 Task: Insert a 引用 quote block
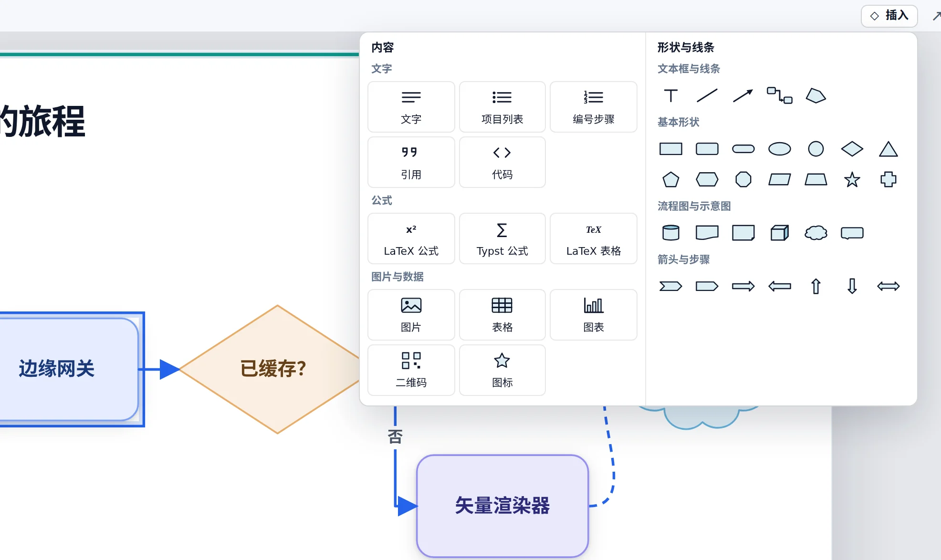tap(411, 162)
